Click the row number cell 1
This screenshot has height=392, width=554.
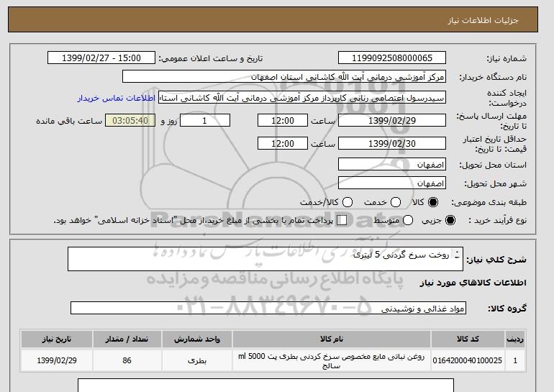click(515, 360)
